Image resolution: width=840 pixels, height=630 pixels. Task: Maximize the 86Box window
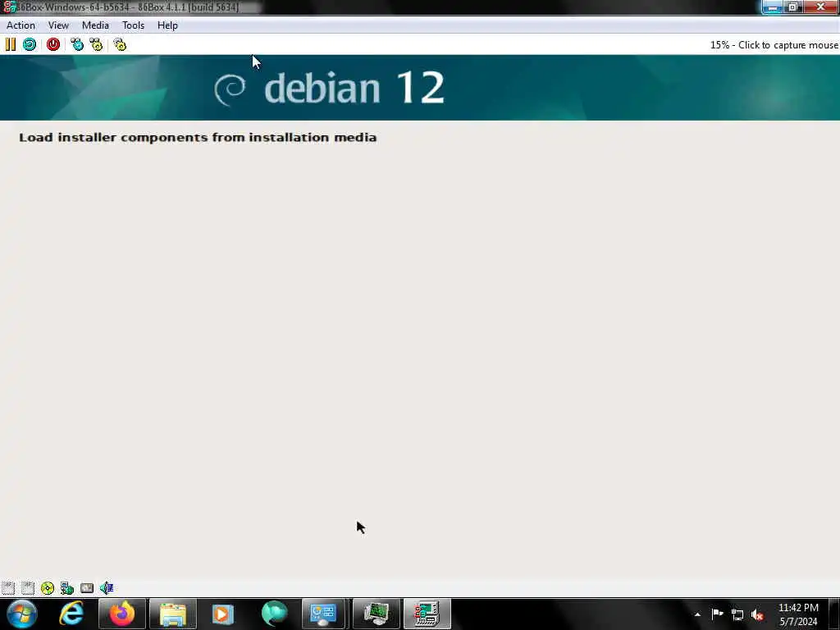coord(793,7)
